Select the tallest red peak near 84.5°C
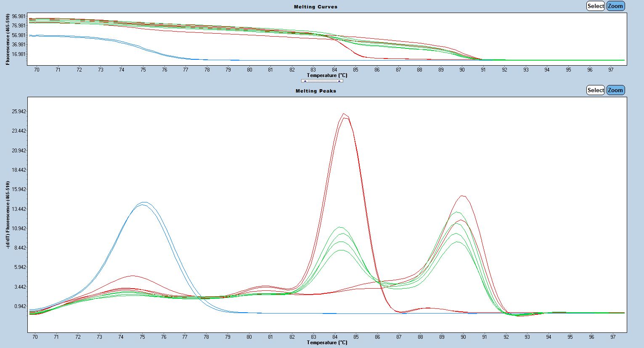 tap(344, 114)
